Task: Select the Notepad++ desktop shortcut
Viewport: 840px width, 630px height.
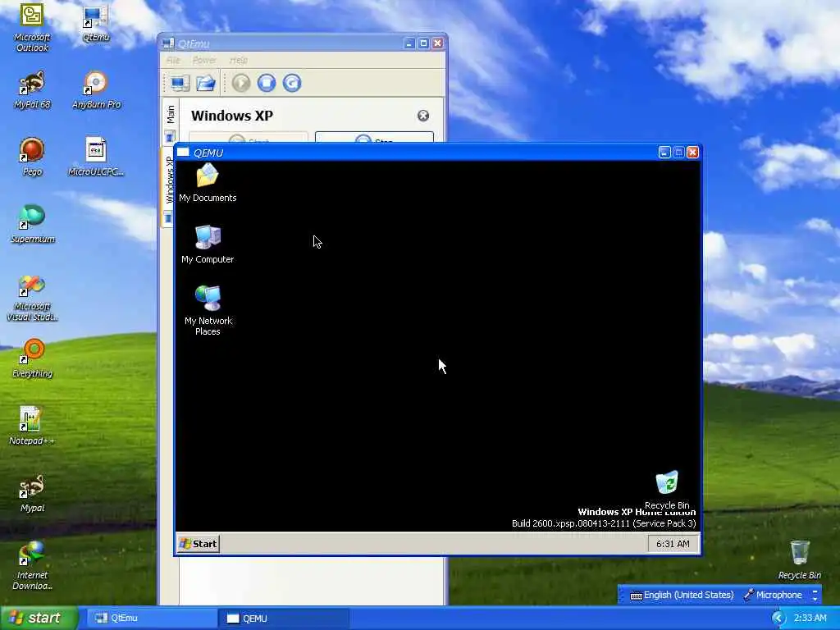Action: click(x=32, y=426)
